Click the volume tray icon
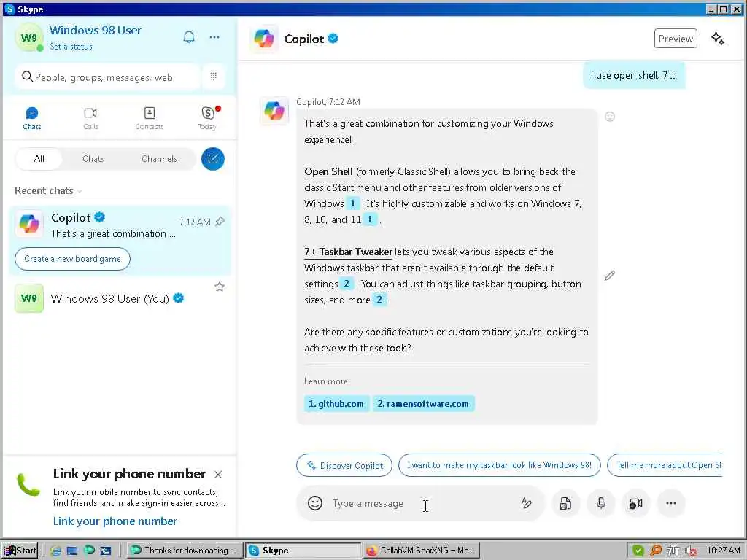 coord(690,551)
